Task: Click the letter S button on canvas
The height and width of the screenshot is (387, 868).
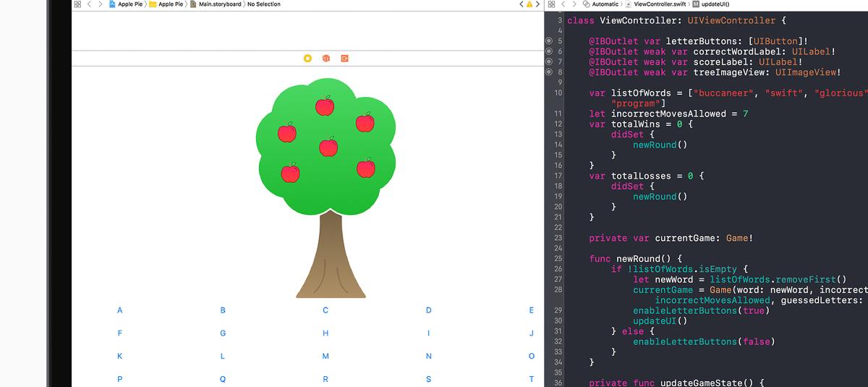Action: pyautogui.click(x=428, y=379)
